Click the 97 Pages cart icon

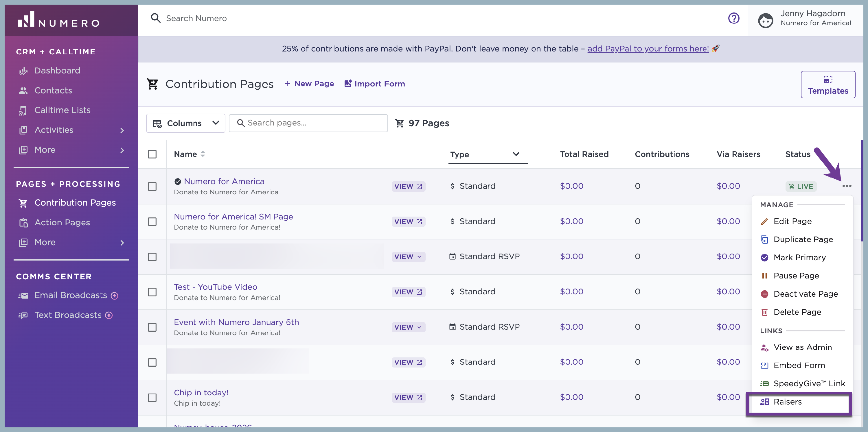click(399, 123)
